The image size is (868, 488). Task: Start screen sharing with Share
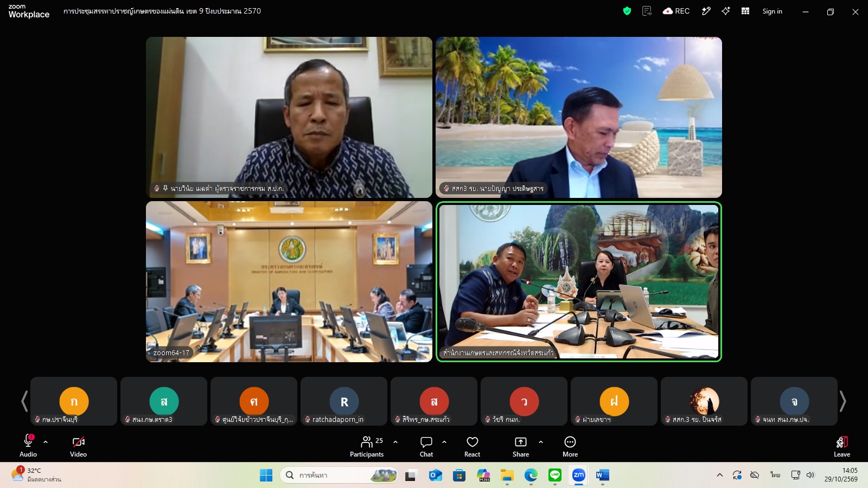coord(521,446)
